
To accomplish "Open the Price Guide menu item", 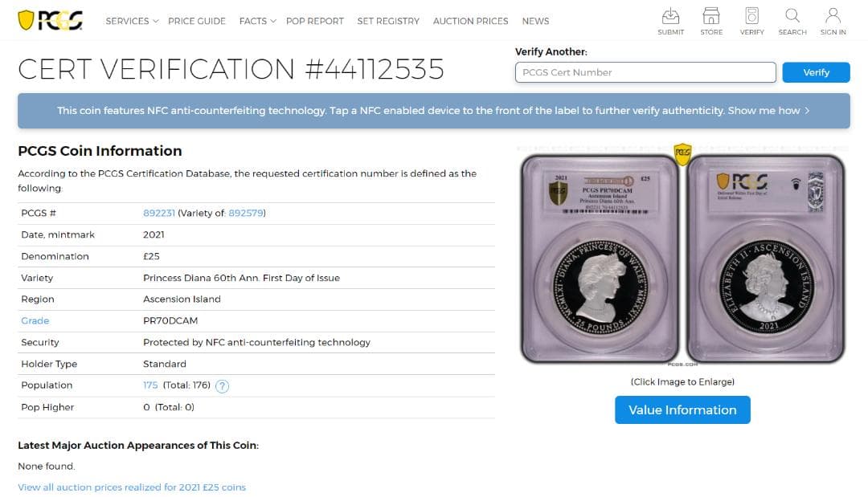I will (197, 21).
